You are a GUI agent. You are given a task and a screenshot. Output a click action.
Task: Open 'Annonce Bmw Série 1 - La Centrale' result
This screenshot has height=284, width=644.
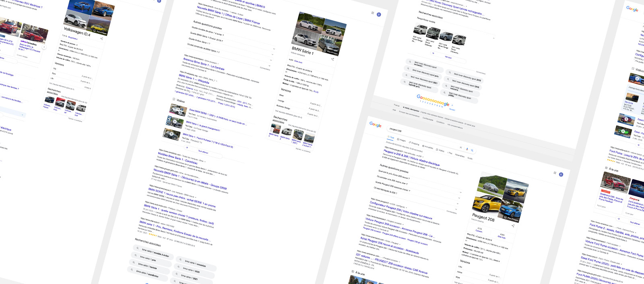coord(204,64)
